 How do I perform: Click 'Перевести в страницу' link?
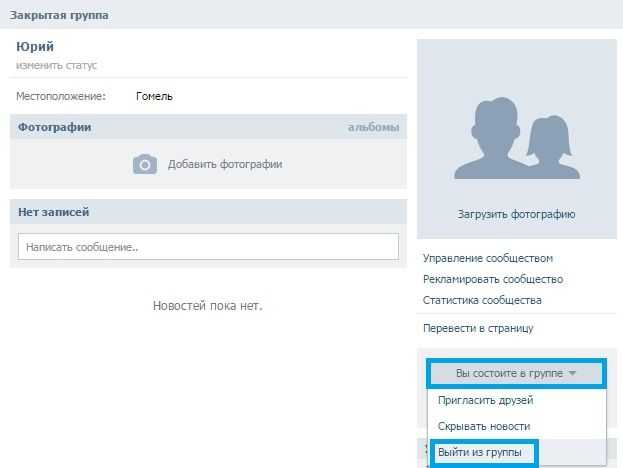(x=478, y=328)
